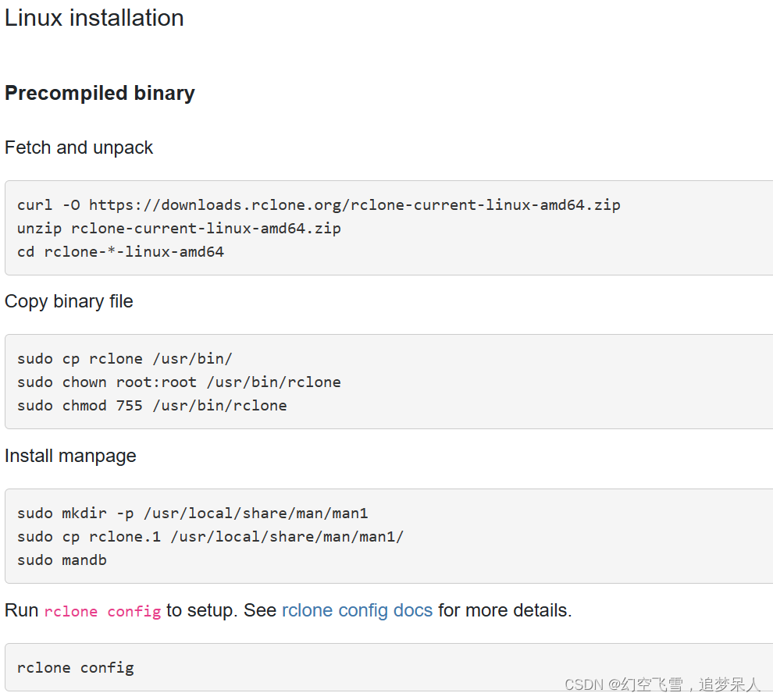Viewport: 773px width, 700px height.
Task: Click the Linux installation heading
Action: tap(94, 17)
